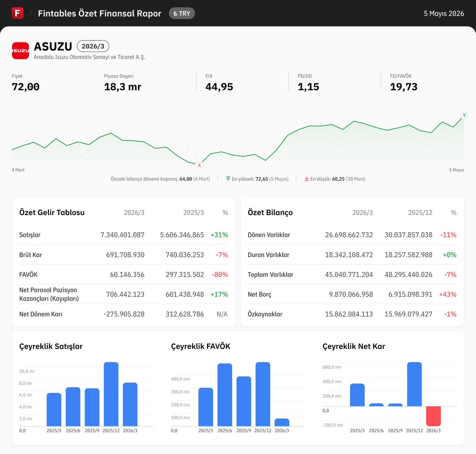Click the 2025/6 bar in Çeyreklik FAVÖK chart
Image resolution: width=476 pixels, height=454 pixels.
tap(225, 395)
